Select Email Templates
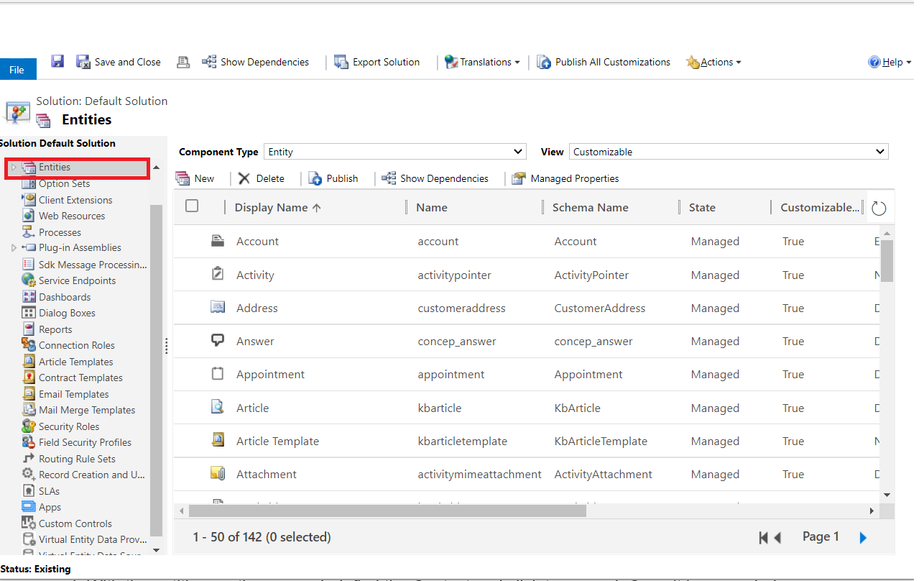The image size is (924, 581). [x=73, y=394]
